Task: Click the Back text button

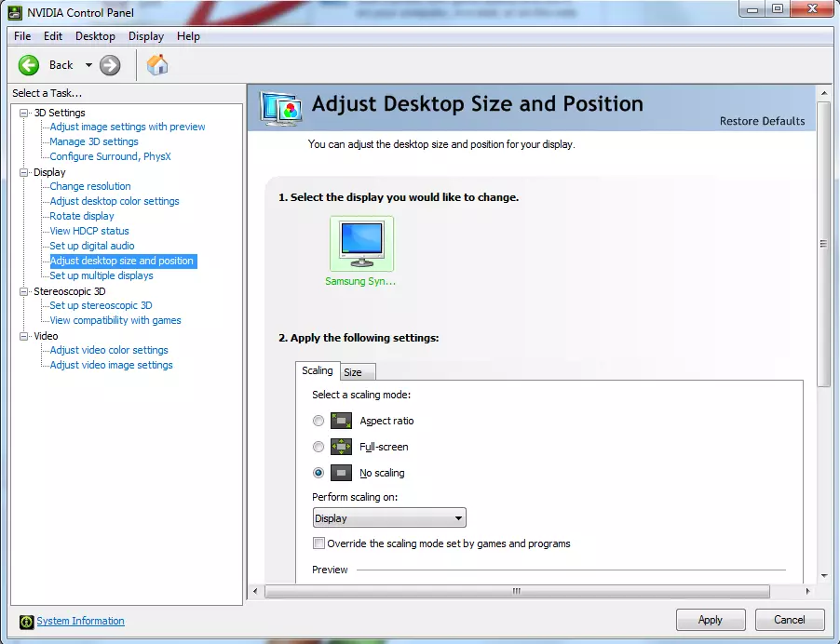Action: pyautogui.click(x=61, y=65)
